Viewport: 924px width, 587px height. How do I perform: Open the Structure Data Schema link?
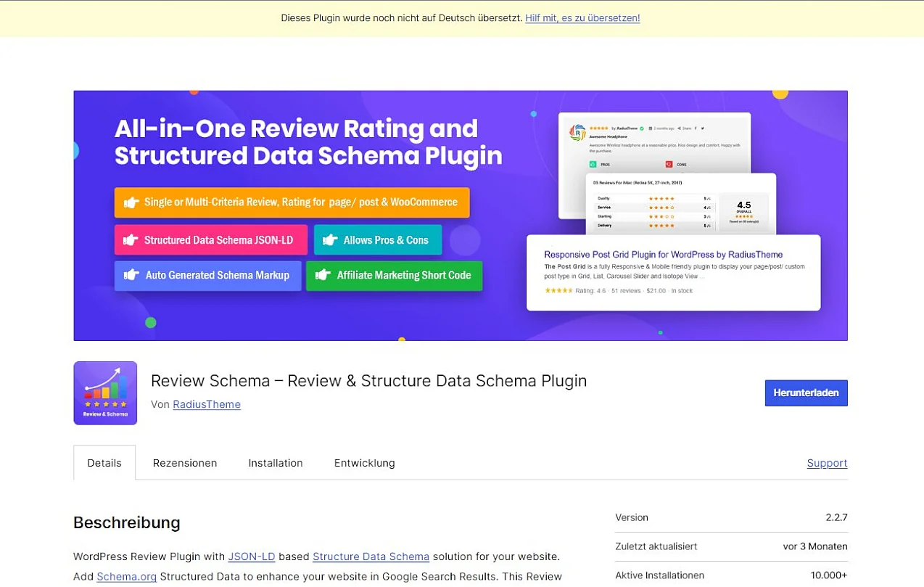(371, 557)
